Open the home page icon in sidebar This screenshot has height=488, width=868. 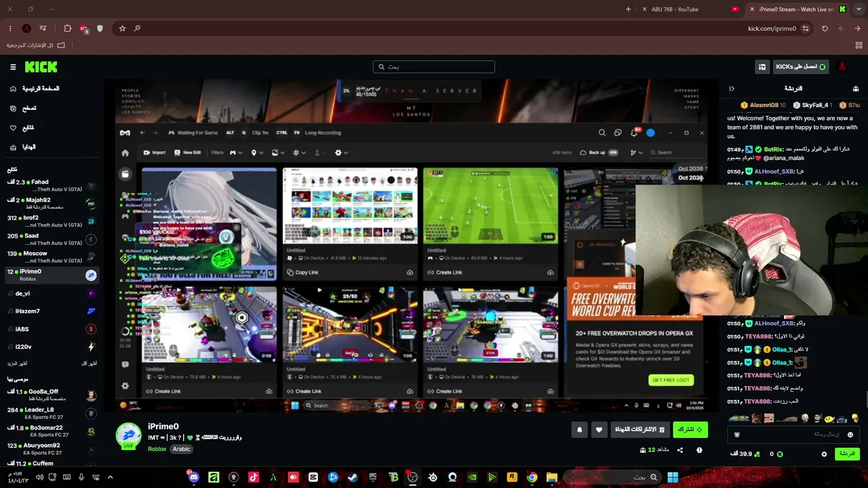click(13, 89)
